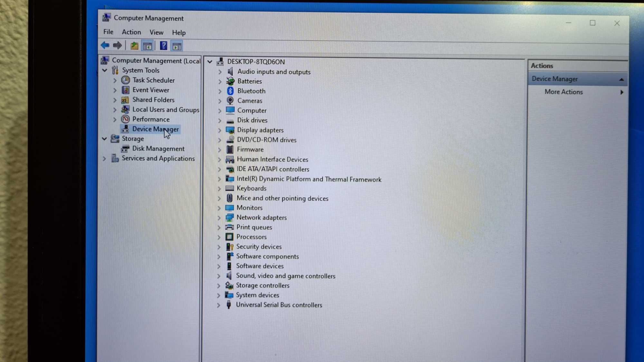
Task: Select the Software devices category
Action: (x=260, y=266)
